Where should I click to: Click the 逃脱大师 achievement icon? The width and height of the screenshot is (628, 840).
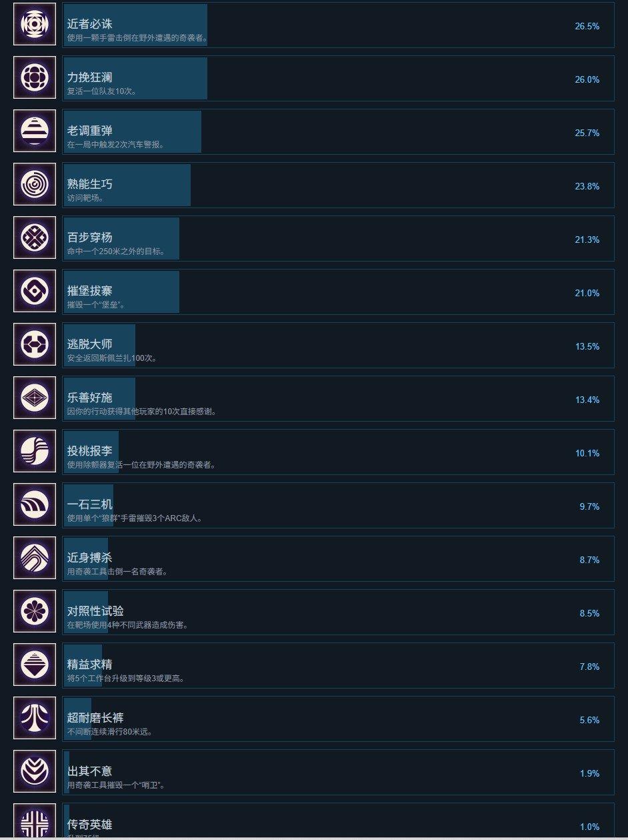point(34,345)
